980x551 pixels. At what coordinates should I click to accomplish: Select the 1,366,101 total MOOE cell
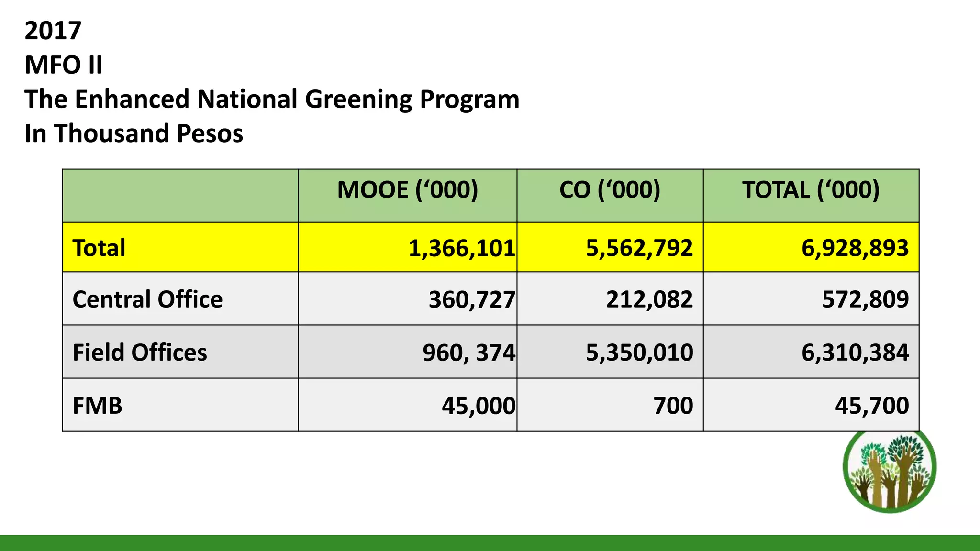pos(461,248)
